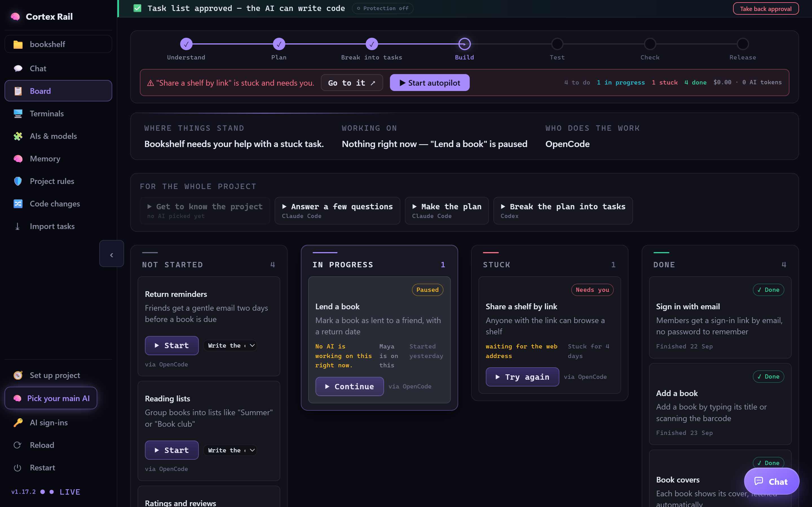812x507 pixels.
Task: Expand Return reminders 'Write the' dropdown
Action: point(230,345)
